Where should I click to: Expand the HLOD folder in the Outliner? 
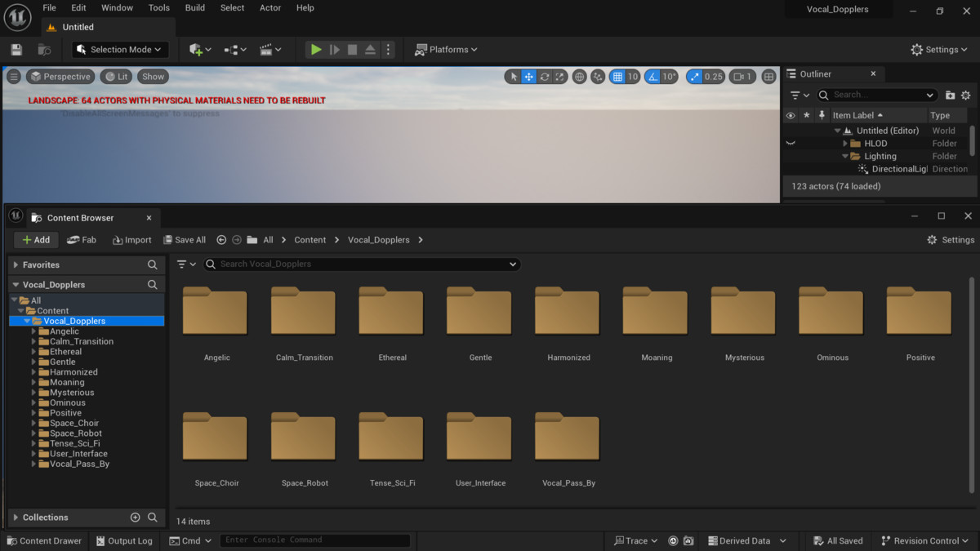[845, 144]
